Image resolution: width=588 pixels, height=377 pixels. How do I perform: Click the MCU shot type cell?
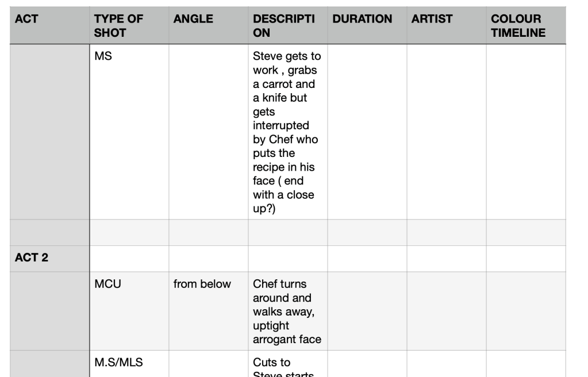click(129, 311)
